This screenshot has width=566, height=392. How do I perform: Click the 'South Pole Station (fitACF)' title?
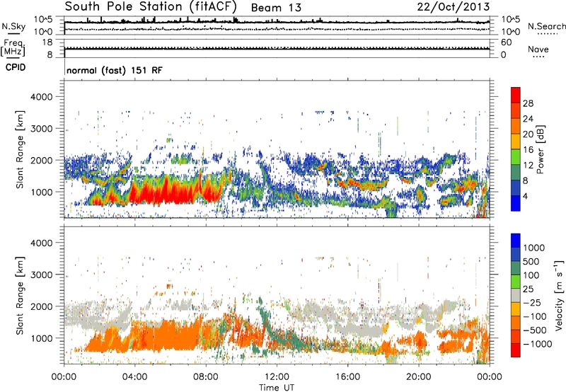[151, 6]
